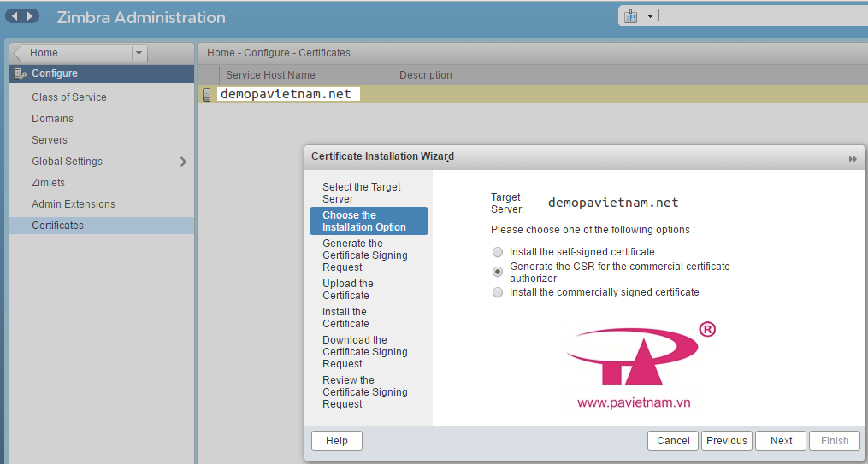Image resolution: width=868 pixels, height=464 pixels.
Task: Click the wizard expand double-arrow icon
Action: coord(853,159)
